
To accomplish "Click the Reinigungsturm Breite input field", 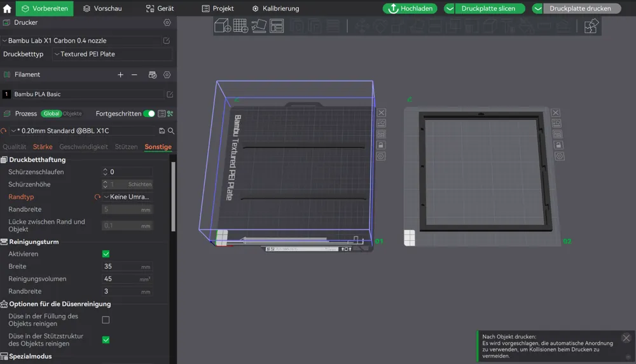I will [x=127, y=267].
